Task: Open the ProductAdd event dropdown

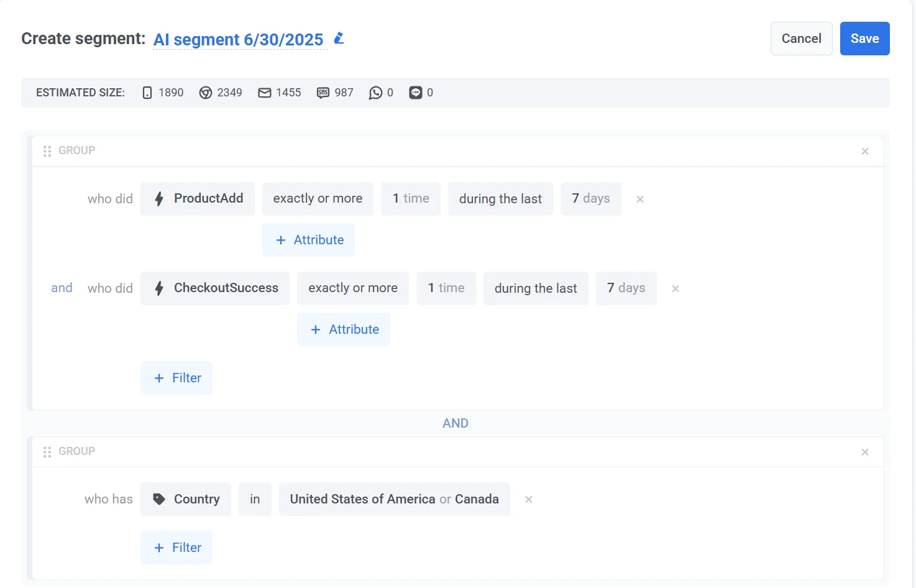Action: (x=198, y=199)
